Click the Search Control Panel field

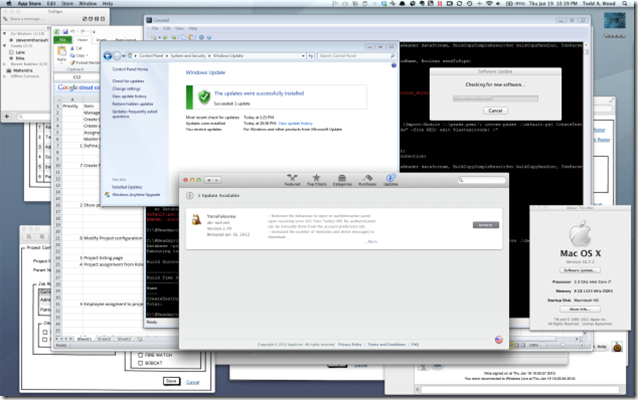point(357,56)
